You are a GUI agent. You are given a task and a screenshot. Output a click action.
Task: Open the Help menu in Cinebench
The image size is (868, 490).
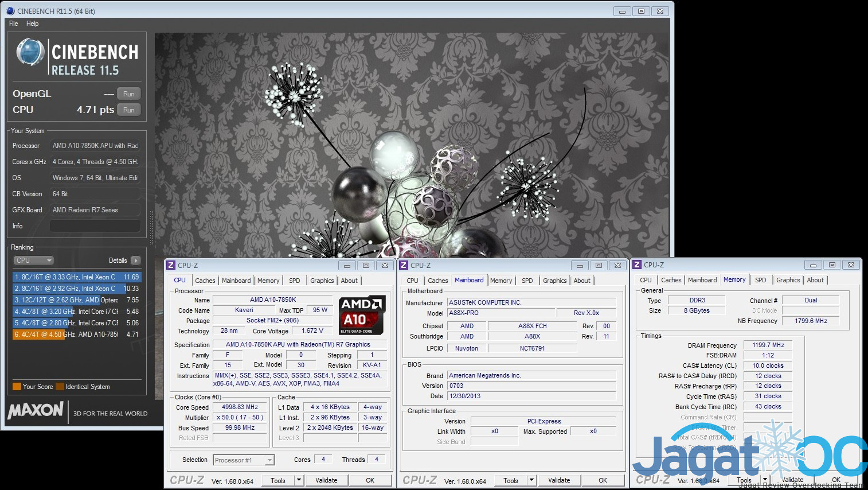32,24
